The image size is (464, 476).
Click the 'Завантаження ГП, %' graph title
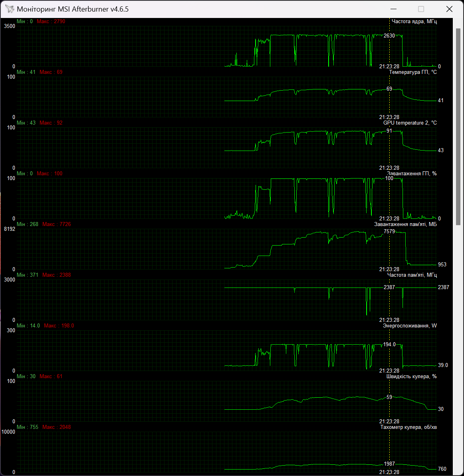(412, 173)
